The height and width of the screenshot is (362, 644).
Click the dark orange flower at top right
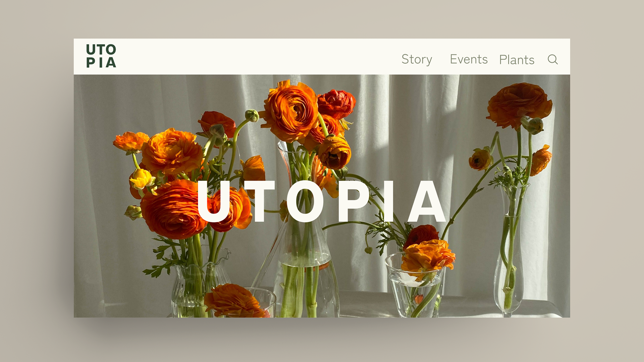(519, 105)
